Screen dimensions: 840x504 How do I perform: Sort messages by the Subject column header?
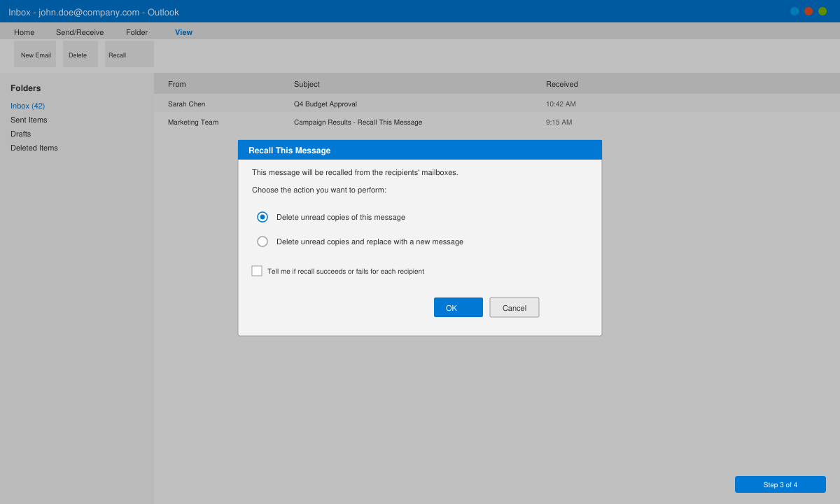(307, 84)
